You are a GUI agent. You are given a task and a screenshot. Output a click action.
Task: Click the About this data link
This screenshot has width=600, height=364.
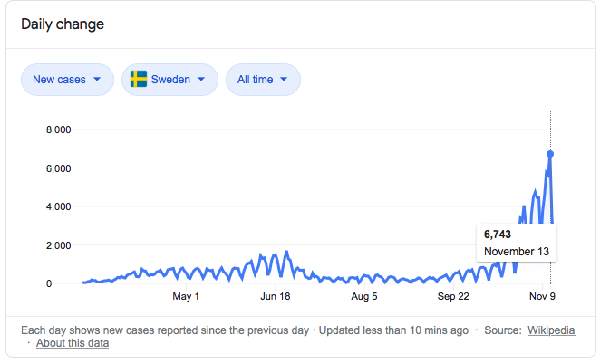click(x=73, y=343)
